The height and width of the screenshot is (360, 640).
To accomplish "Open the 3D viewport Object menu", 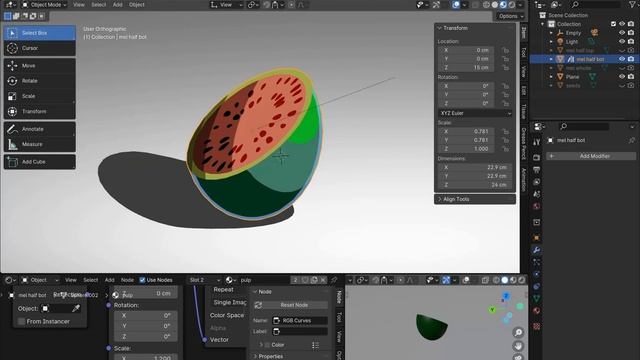I will tap(137, 5).
